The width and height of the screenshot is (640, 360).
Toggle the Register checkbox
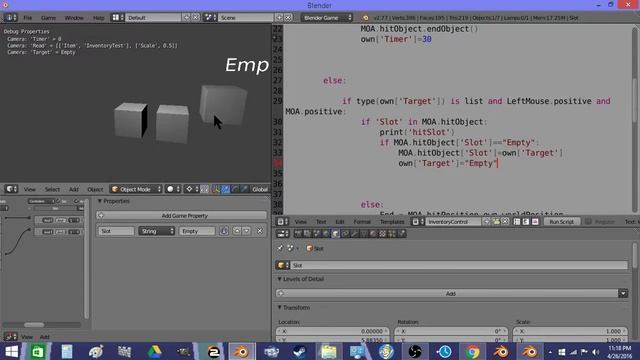[x=588, y=222]
